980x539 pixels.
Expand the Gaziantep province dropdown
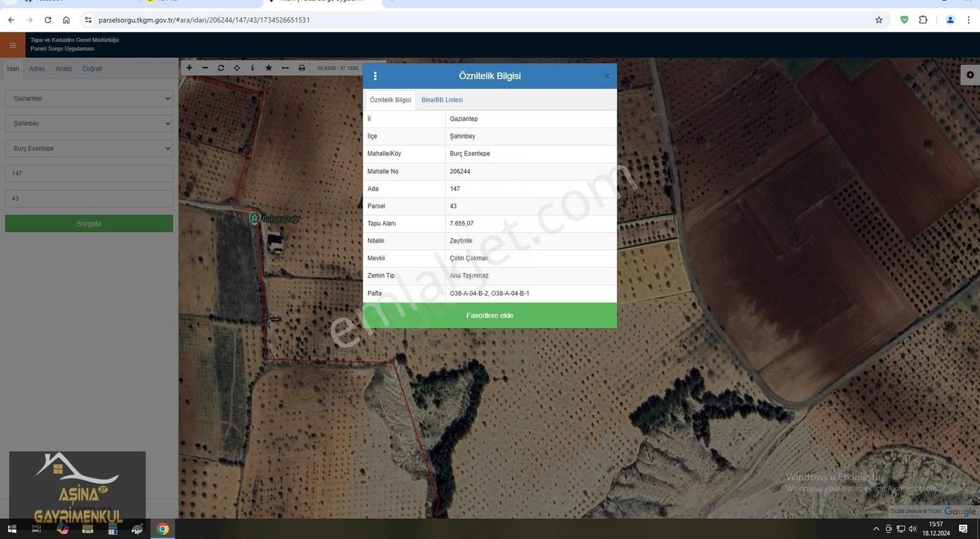[89, 98]
